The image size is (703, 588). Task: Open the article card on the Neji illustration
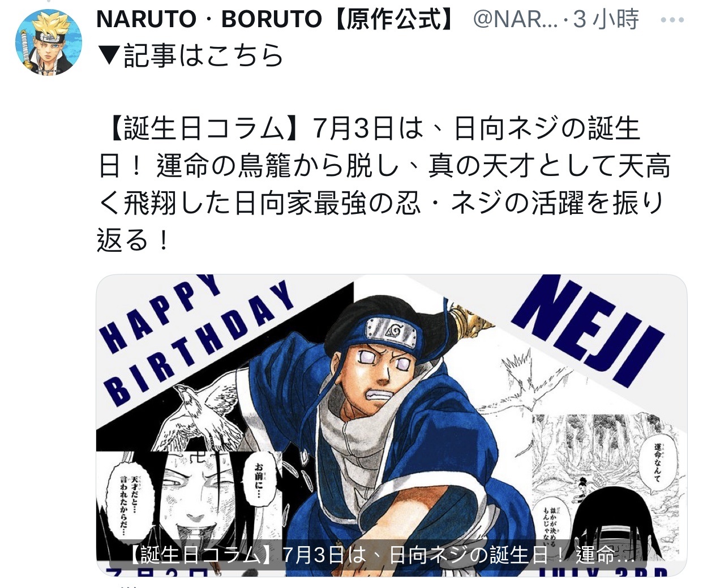coord(391,426)
